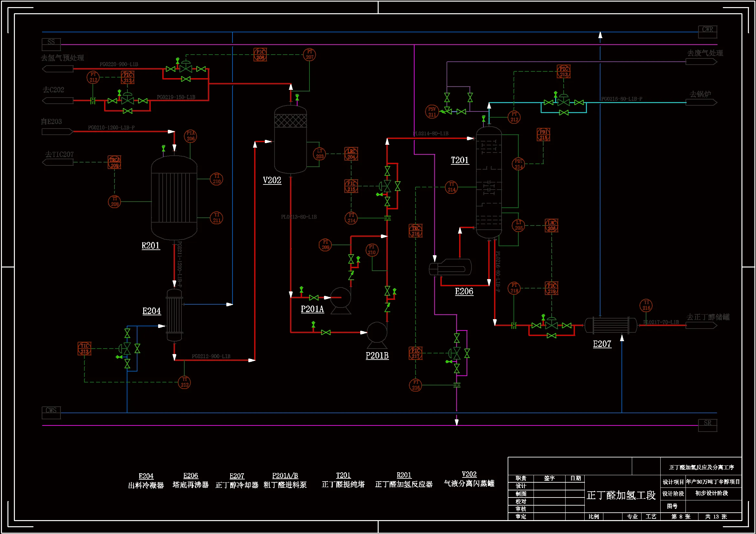Select the E204 condenser symbol
Viewport: 756px width, 534px height.
(174, 315)
